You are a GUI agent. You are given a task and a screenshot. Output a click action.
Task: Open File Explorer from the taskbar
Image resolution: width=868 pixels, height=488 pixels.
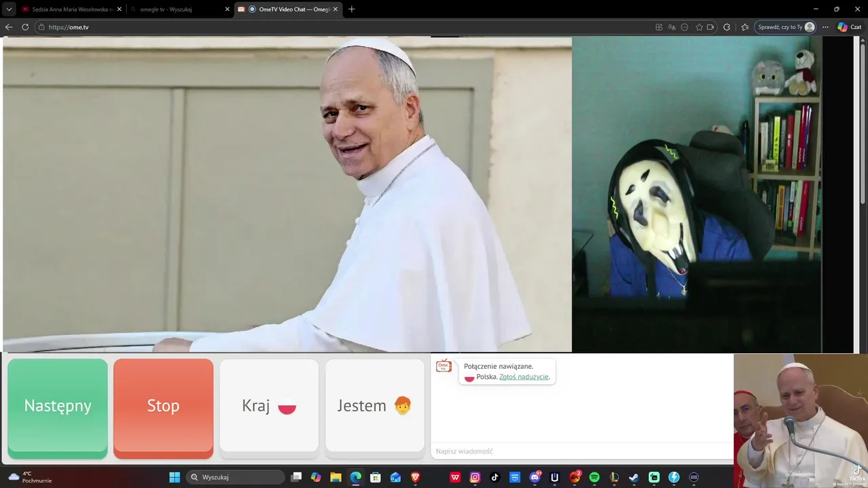point(336,477)
